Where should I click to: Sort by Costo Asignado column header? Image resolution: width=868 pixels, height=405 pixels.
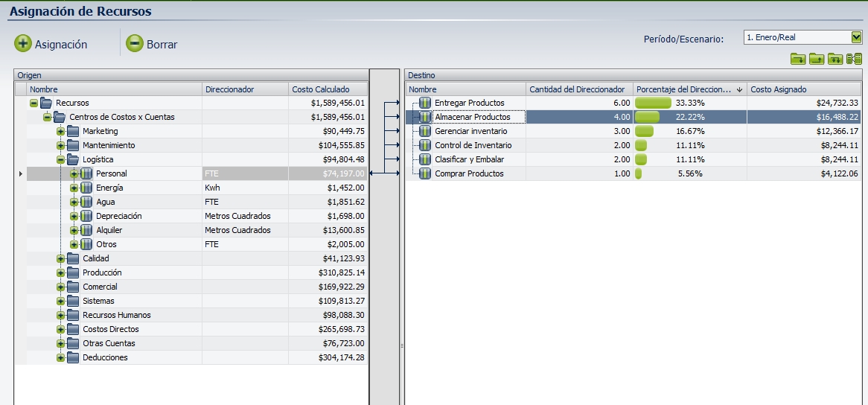tap(804, 89)
